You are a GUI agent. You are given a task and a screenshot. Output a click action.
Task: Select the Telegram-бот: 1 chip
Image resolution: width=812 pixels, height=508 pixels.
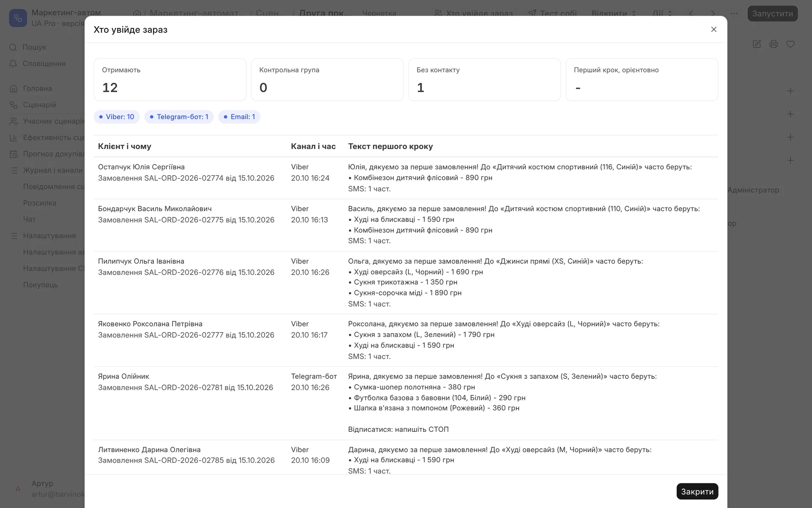(179, 117)
